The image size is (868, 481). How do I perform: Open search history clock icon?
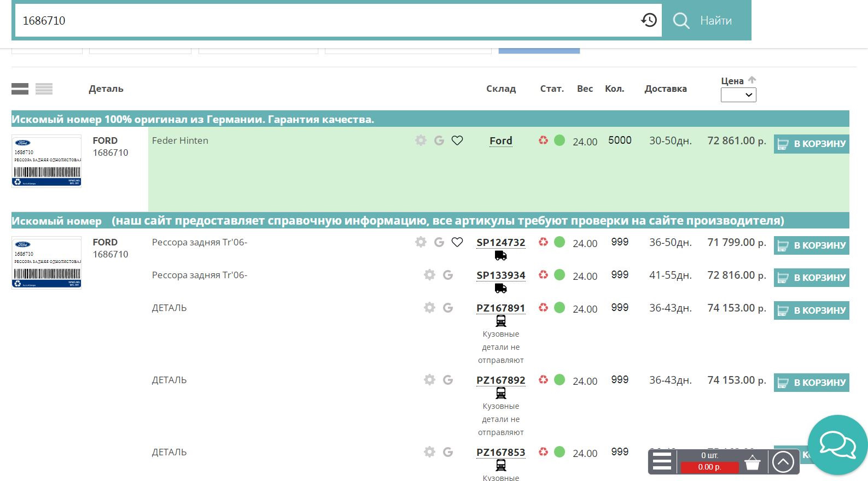649,20
